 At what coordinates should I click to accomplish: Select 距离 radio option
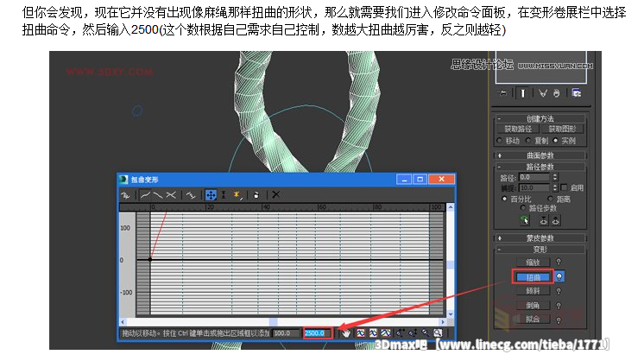coord(551,199)
